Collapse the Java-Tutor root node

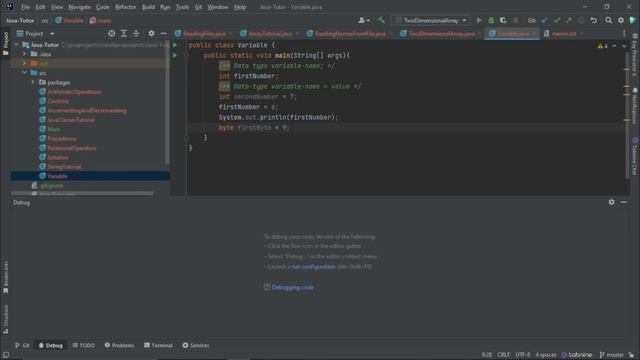pyautogui.click(x=16, y=44)
